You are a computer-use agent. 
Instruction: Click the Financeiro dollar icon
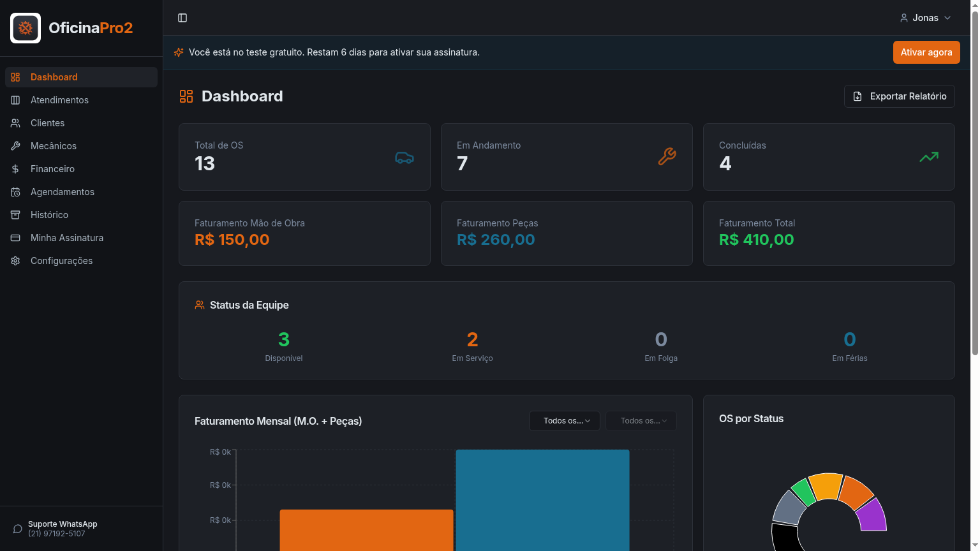tap(15, 169)
